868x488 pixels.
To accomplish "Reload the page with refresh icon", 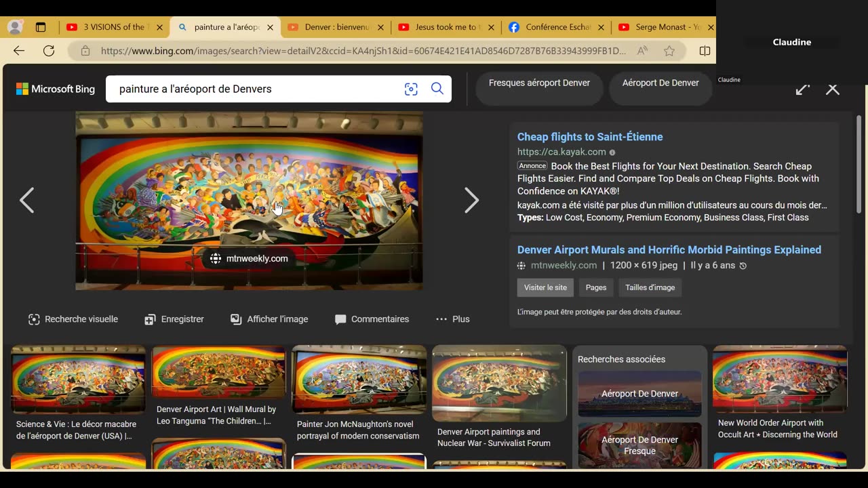I will (49, 51).
